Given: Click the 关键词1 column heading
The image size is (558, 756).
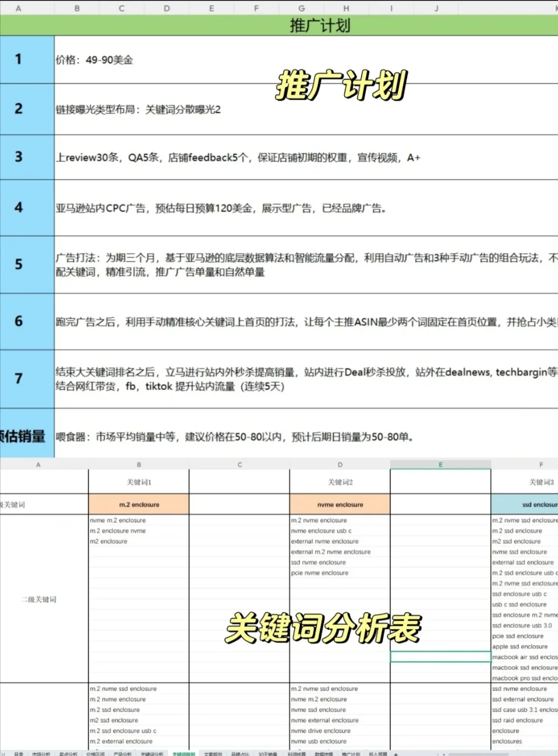Looking at the screenshot, I should (x=139, y=482).
